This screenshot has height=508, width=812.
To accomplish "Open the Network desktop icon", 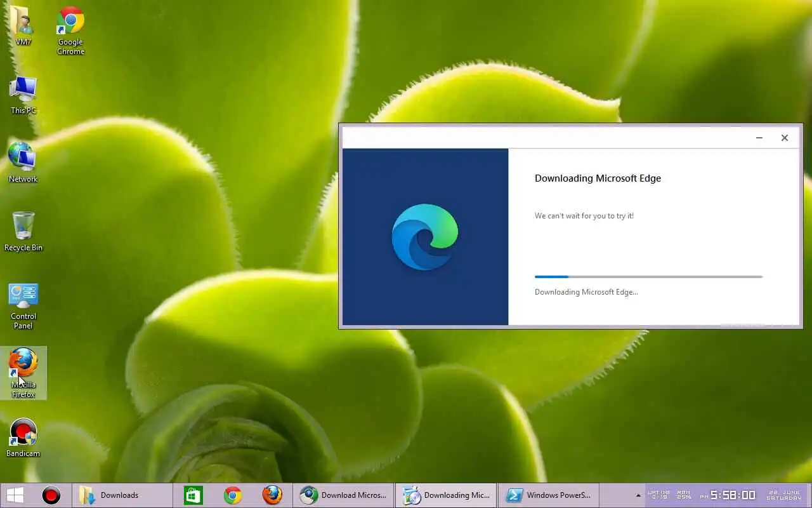I will click(23, 163).
